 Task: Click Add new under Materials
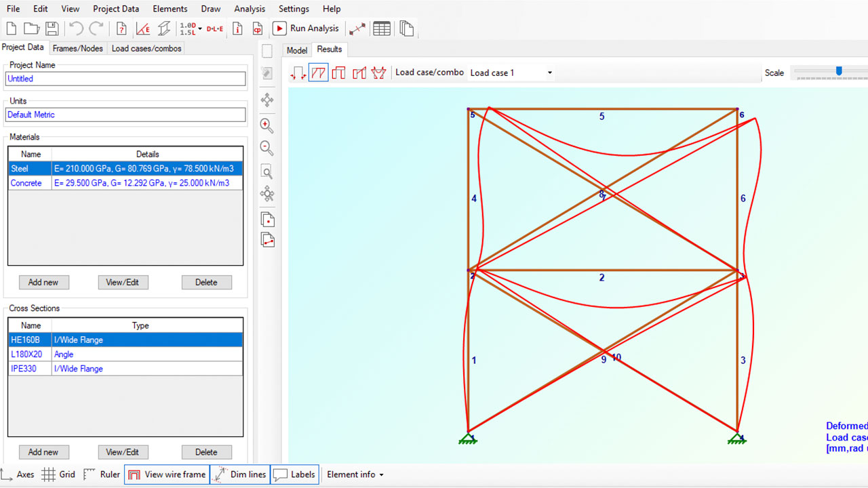43,282
